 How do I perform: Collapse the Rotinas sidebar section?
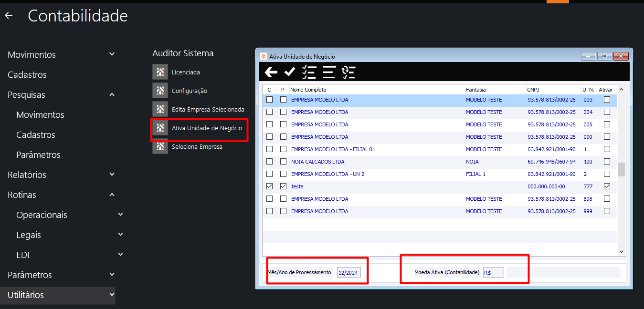pyautogui.click(x=112, y=195)
